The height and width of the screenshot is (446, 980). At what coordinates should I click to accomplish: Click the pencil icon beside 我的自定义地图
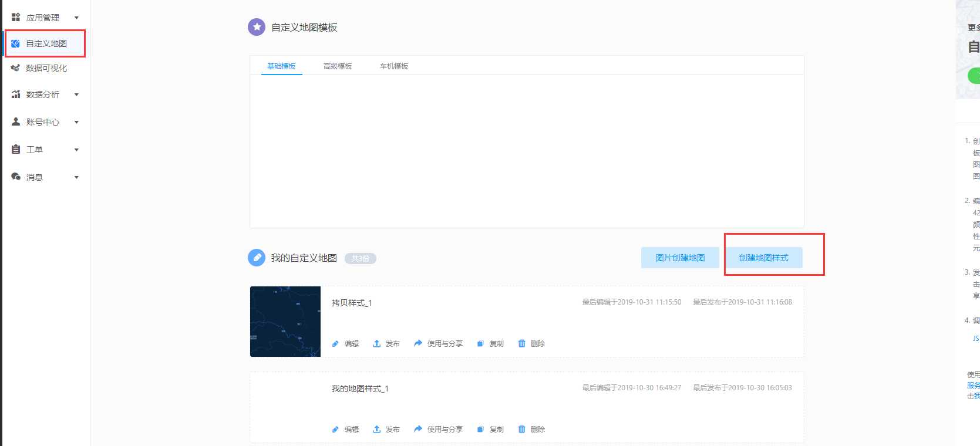point(257,258)
